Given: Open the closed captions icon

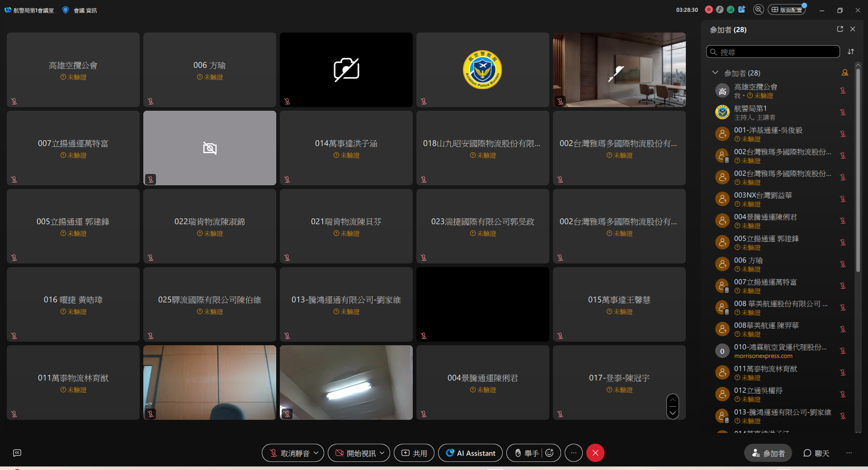Looking at the screenshot, I should (x=17, y=453).
